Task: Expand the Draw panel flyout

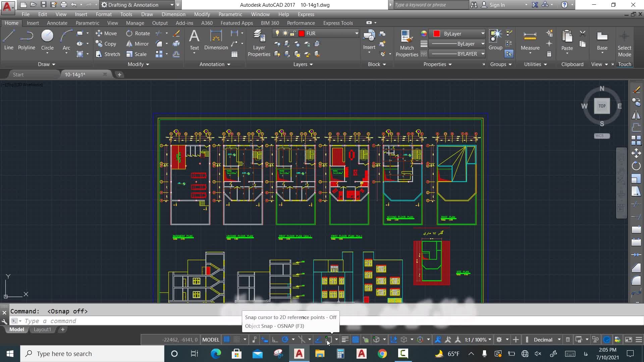Action: point(46,64)
